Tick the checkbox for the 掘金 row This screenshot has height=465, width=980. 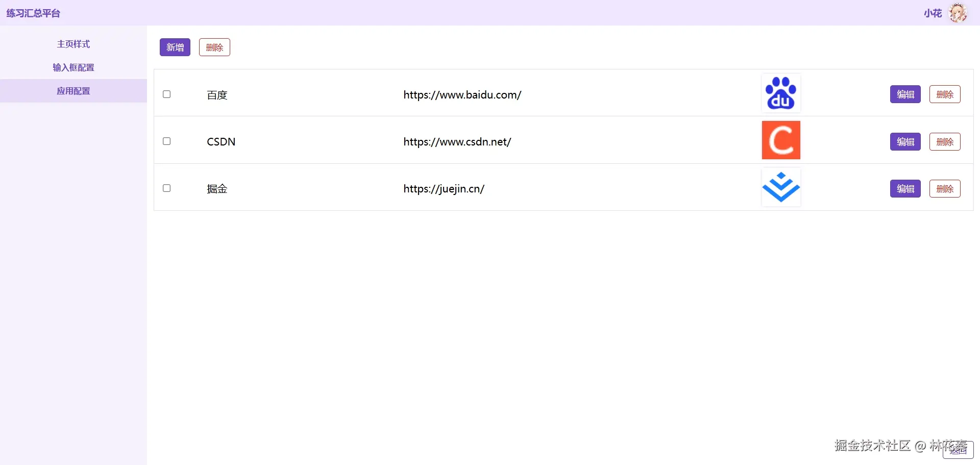click(166, 188)
